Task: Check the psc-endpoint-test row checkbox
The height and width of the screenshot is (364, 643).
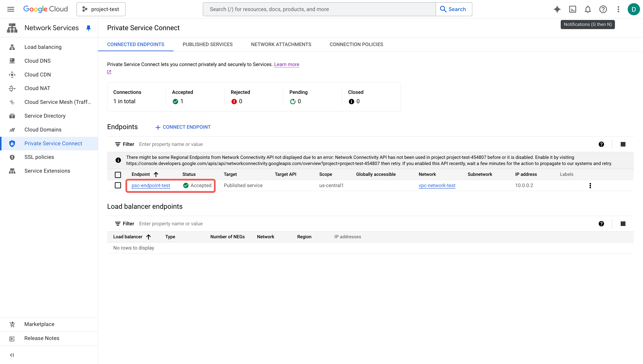Action: (118, 185)
